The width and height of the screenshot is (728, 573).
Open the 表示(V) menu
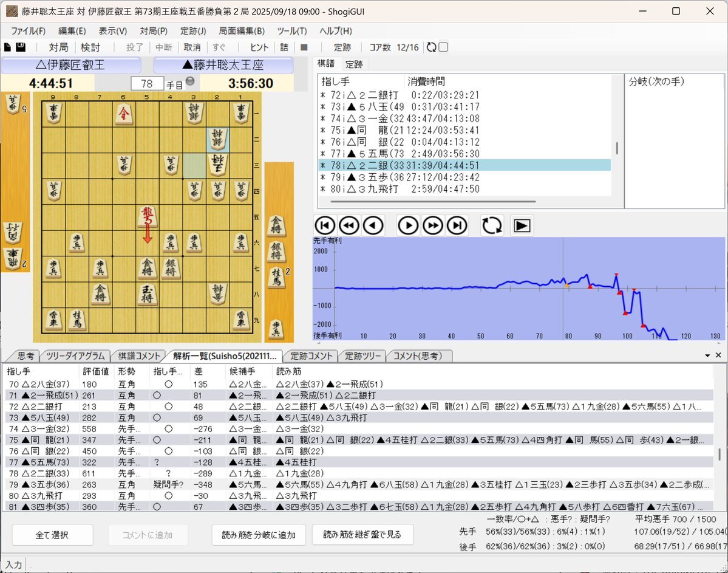[x=113, y=31]
